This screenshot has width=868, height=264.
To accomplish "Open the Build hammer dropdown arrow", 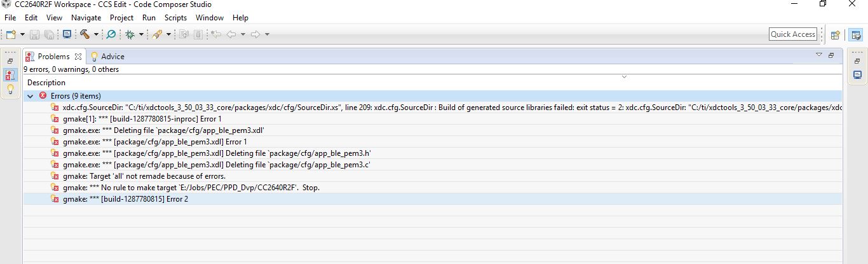I will [x=96, y=34].
